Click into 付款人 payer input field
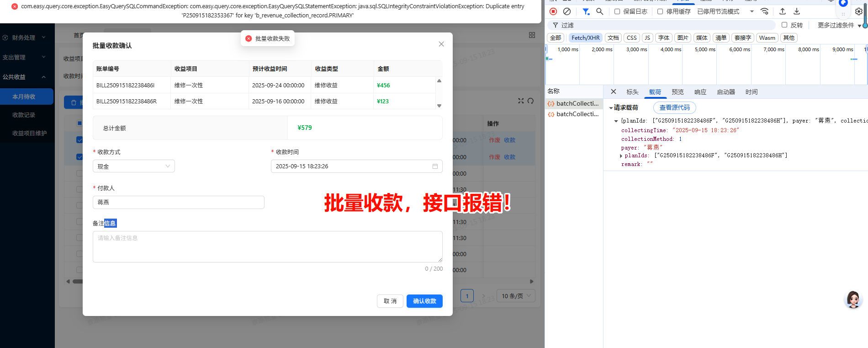Screen dimensions: 868x348 click(x=179, y=202)
